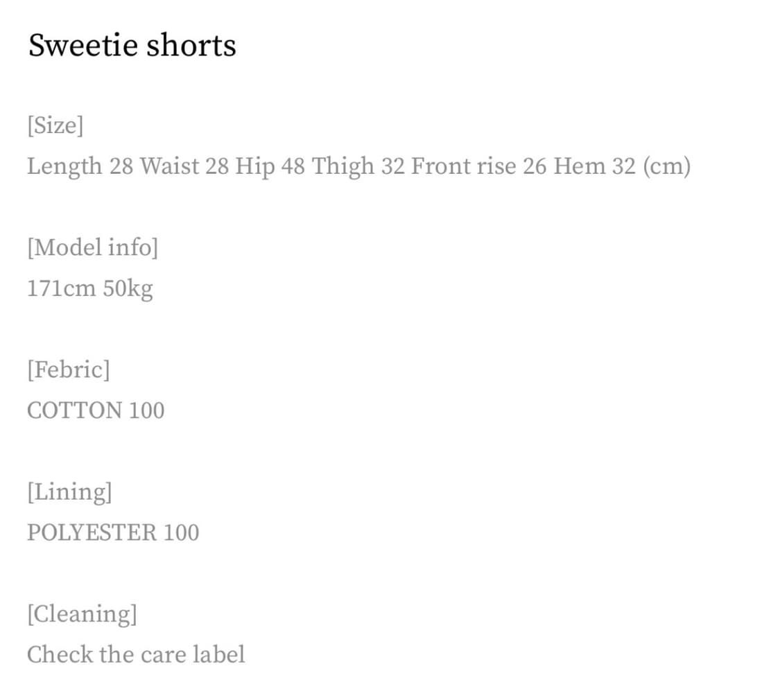Click the Waist 28 measurement

(184, 166)
